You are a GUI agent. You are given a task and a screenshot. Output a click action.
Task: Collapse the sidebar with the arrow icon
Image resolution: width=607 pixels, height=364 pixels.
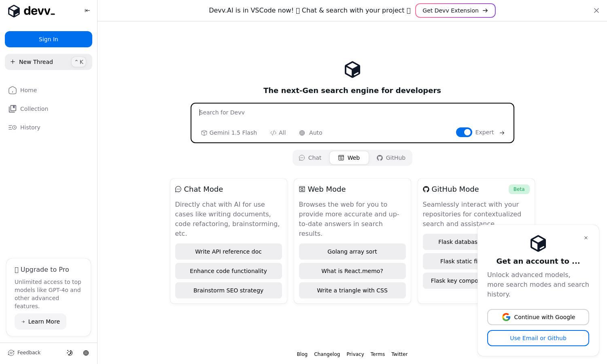tap(87, 11)
